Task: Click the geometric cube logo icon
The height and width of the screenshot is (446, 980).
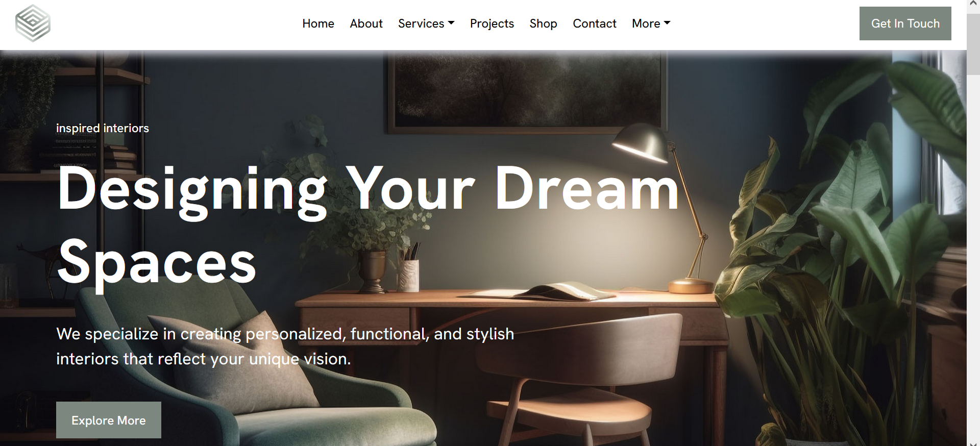Action: pos(33,23)
